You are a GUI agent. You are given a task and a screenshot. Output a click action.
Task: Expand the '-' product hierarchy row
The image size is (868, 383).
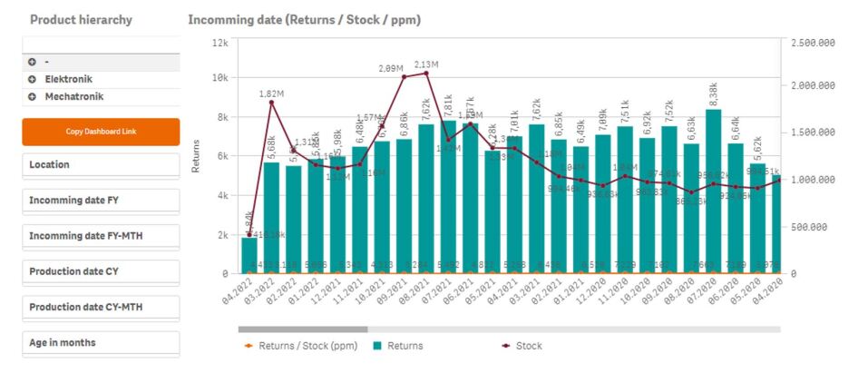32,62
